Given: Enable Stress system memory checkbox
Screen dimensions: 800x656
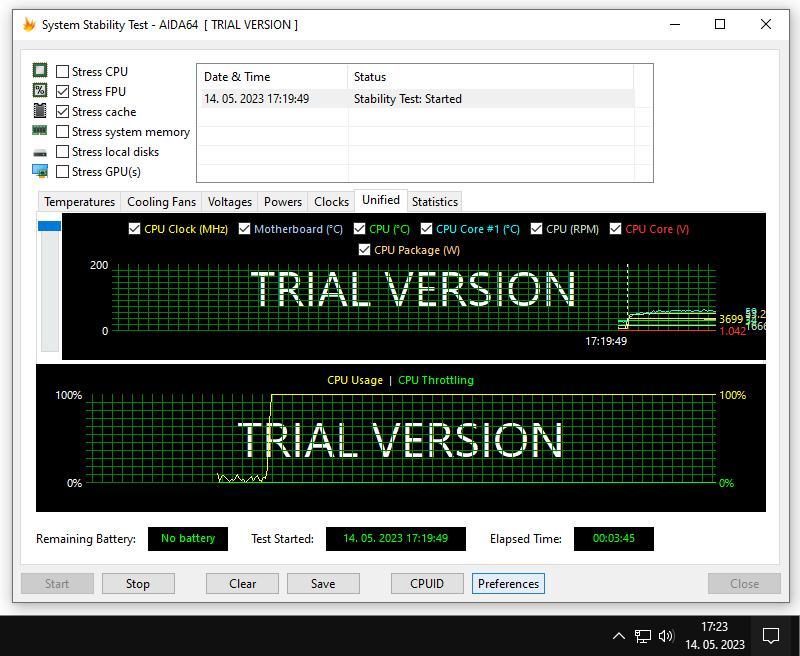Looking at the screenshot, I should coord(62,132).
